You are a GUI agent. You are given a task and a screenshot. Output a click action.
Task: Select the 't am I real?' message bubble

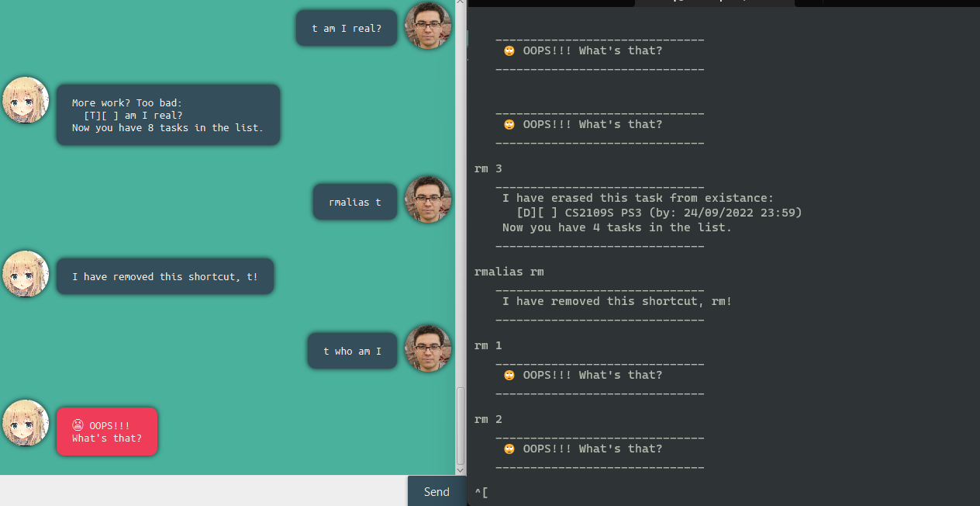346,28
